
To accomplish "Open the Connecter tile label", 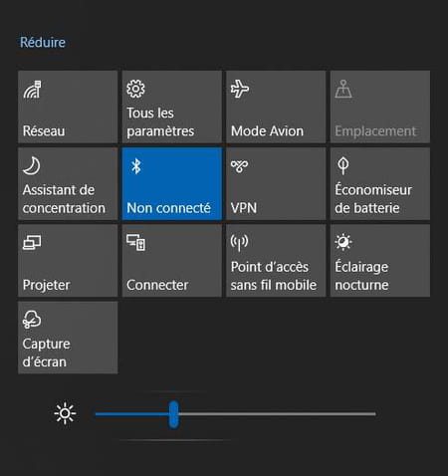I will (157, 285).
